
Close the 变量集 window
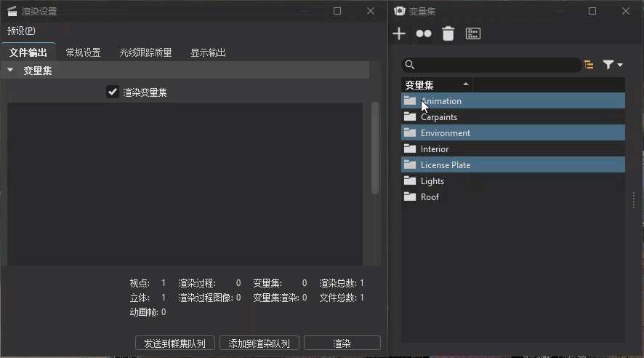tap(626, 11)
